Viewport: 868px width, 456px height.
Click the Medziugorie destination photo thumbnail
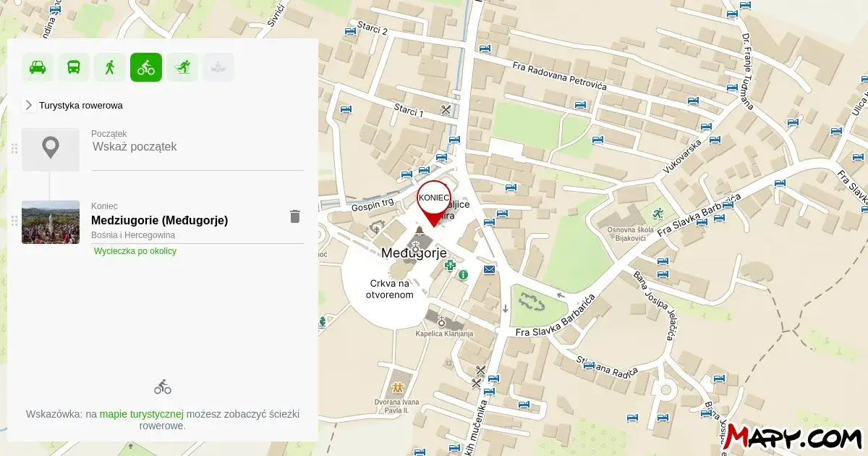click(51, 222)
